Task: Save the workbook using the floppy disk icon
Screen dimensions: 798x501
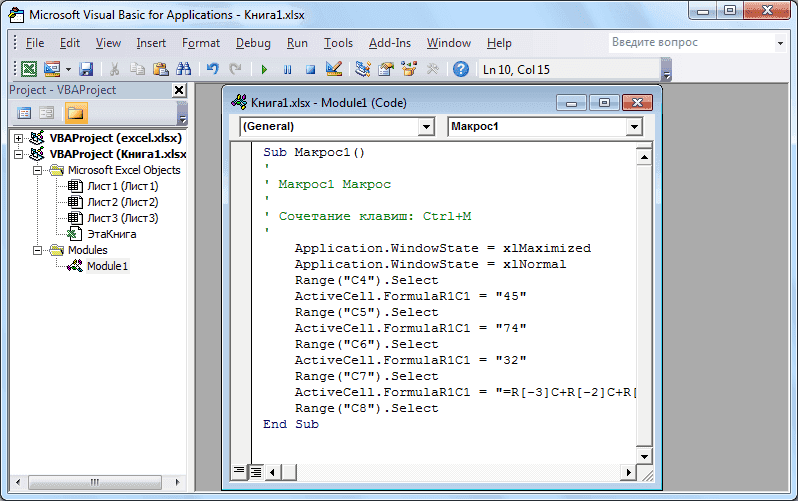Action: point(86,70)
